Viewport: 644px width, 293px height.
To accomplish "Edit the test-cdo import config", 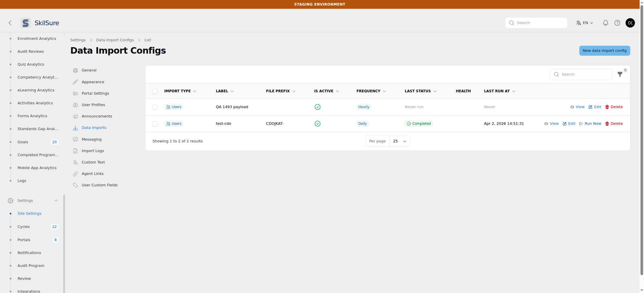I will [x=569, y=124].
